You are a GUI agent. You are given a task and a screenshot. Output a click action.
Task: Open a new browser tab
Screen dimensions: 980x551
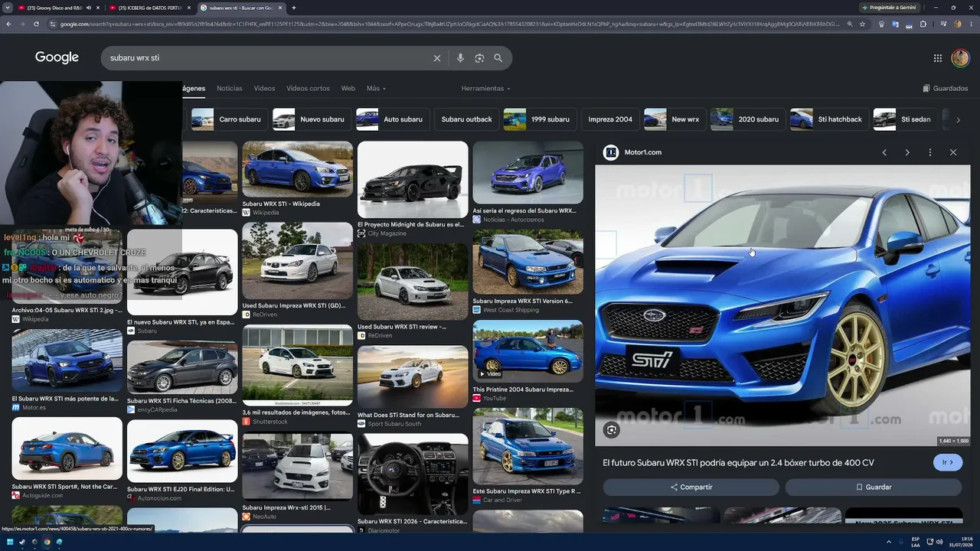click(294, 8)
